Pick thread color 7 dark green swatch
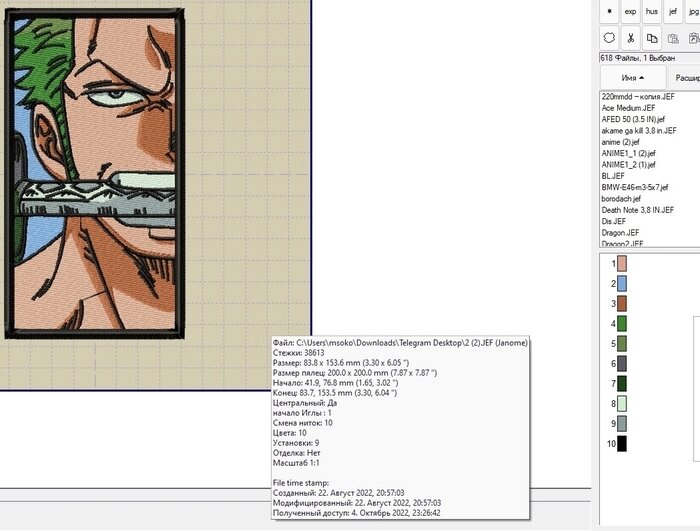700x531 pixels. 621,384
